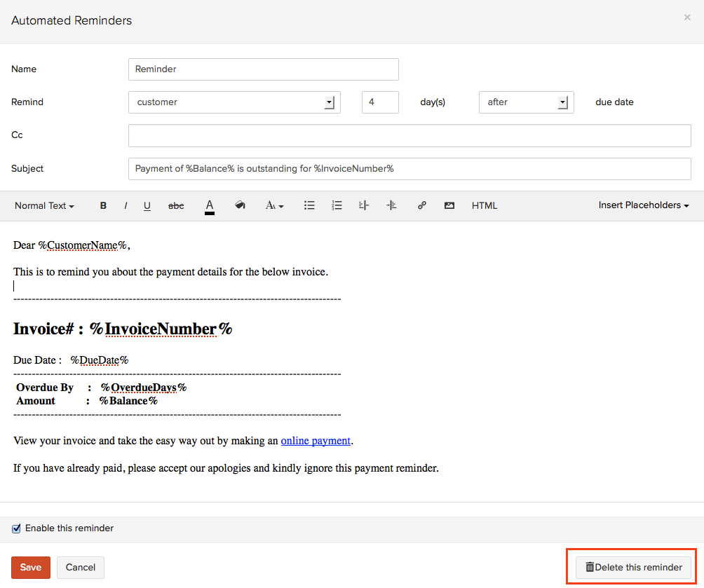
Task: Expand the after/before due date dropdown
Action: (526, 102)
